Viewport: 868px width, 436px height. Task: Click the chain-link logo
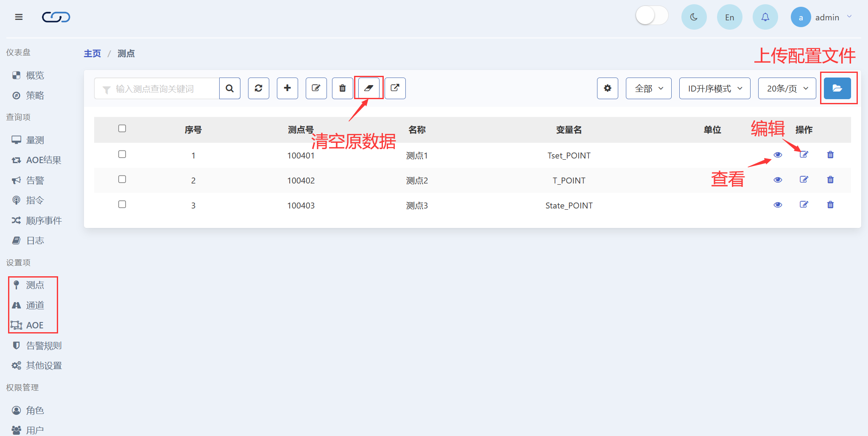[56, 17]
